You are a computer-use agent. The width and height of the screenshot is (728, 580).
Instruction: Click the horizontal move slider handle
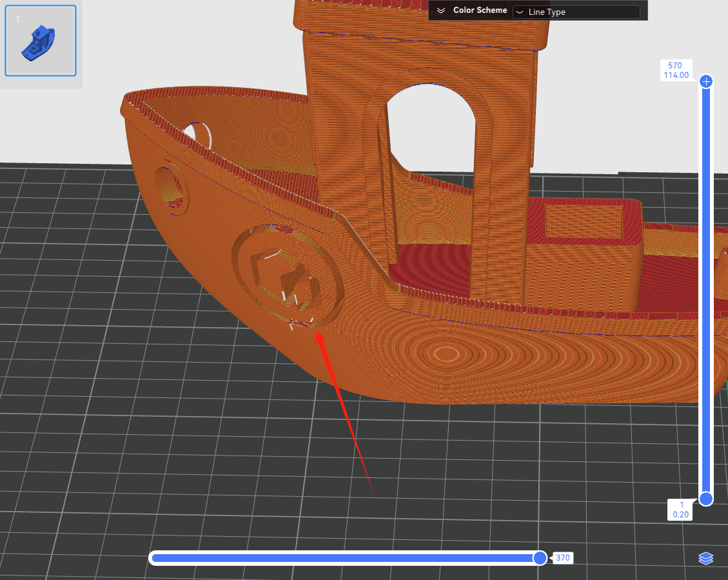540,558
